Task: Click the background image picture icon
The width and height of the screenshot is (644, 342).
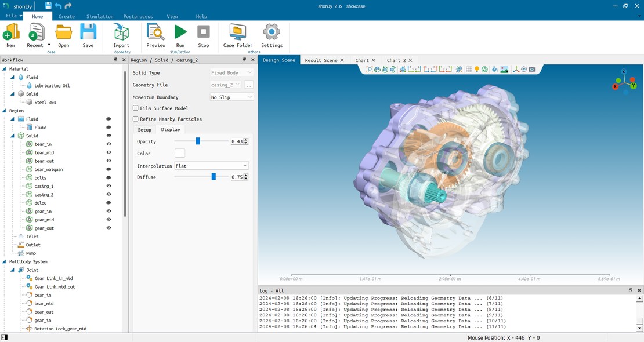Action: (504, 70)
